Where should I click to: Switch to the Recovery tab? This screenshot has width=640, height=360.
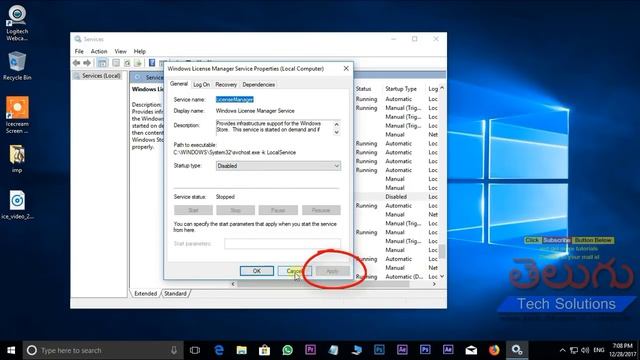click(226, 84)
